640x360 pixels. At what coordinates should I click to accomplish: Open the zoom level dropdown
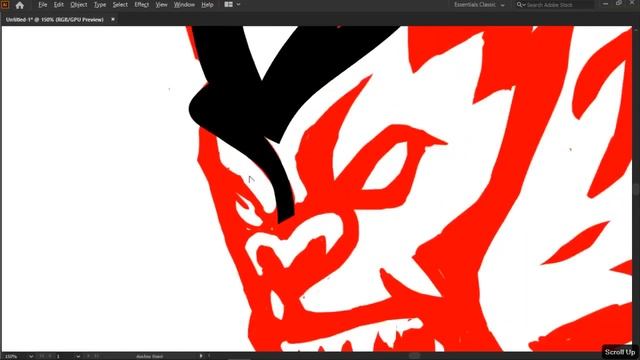31,356
